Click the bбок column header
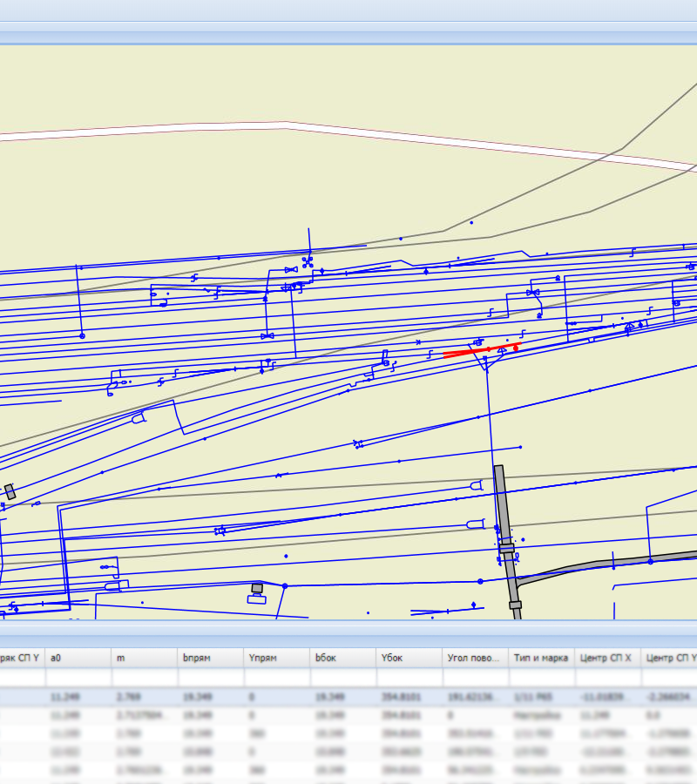This screenshot has height=784, width=697. pos(342,658)
